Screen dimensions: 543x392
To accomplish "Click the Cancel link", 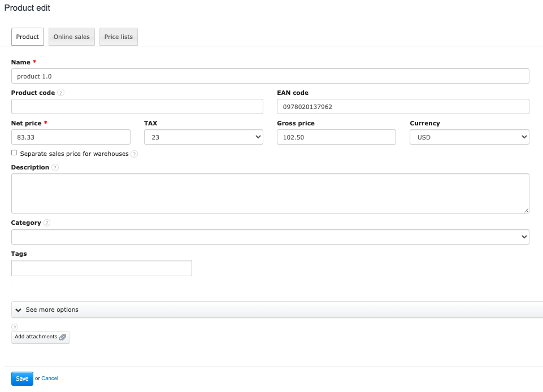I will point(50,378).
